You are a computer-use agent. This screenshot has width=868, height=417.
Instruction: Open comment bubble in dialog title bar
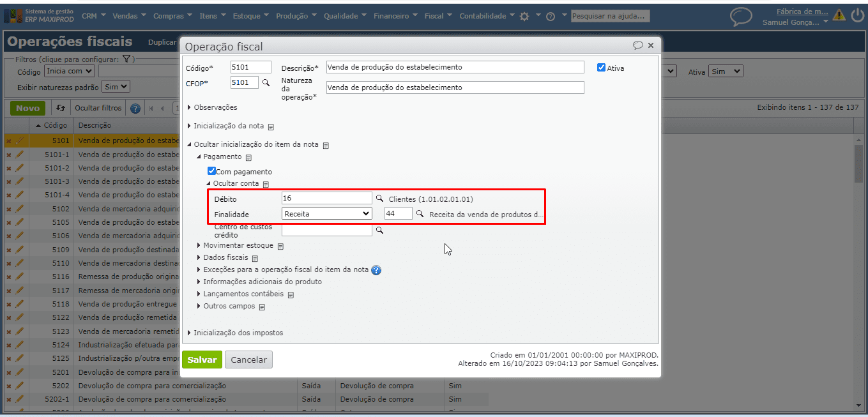(x=638, y=45)
